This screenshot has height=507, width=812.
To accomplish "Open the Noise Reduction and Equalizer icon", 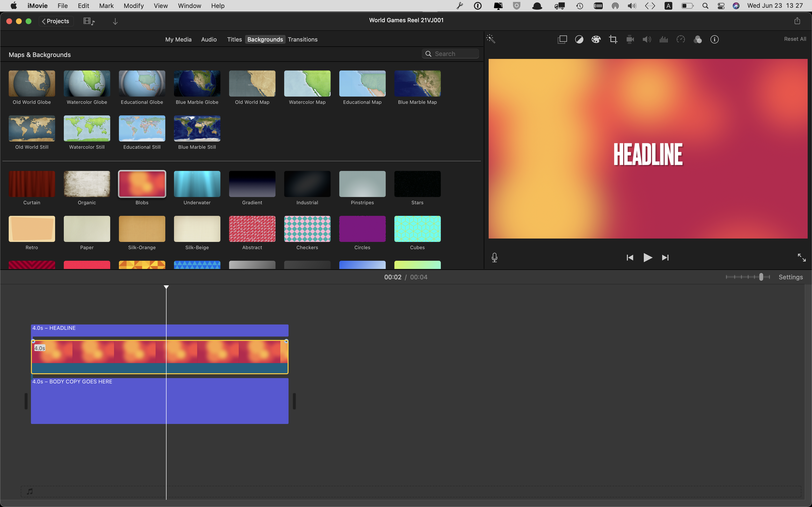I will 664,40.
